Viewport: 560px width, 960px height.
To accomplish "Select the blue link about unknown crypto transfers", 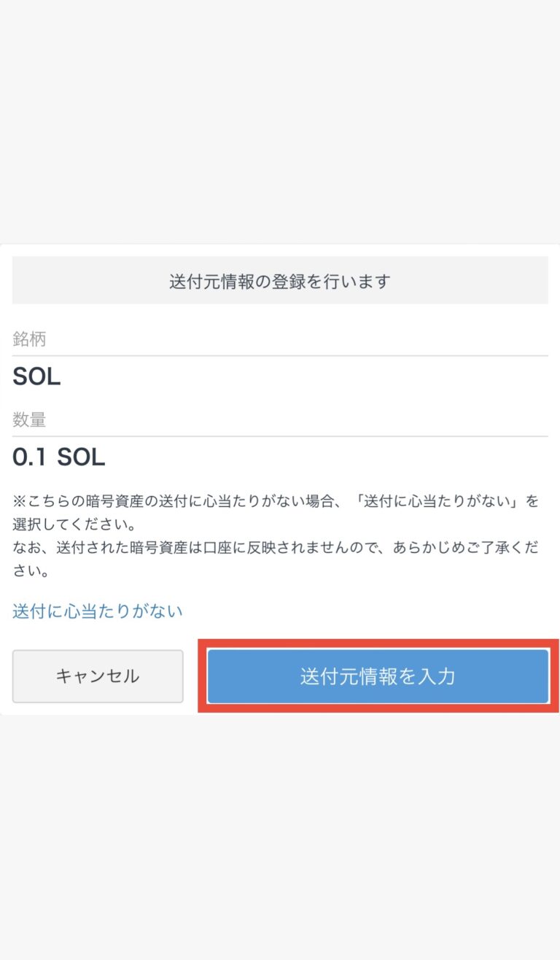I will (x=97, y=611).
